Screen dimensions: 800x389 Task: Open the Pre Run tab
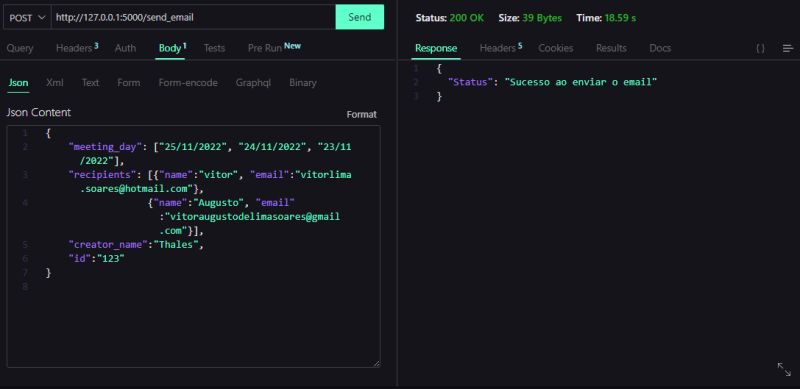pyautogui.click(x=274, y=47)
